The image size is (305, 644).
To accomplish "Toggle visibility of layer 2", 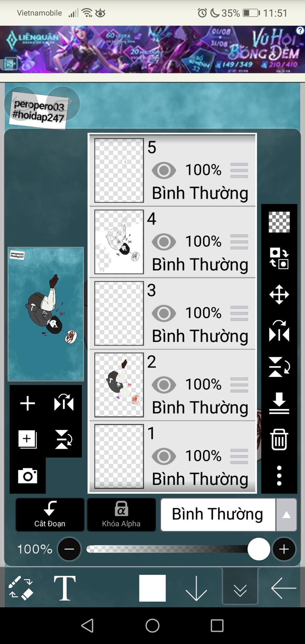I will 164,385.
